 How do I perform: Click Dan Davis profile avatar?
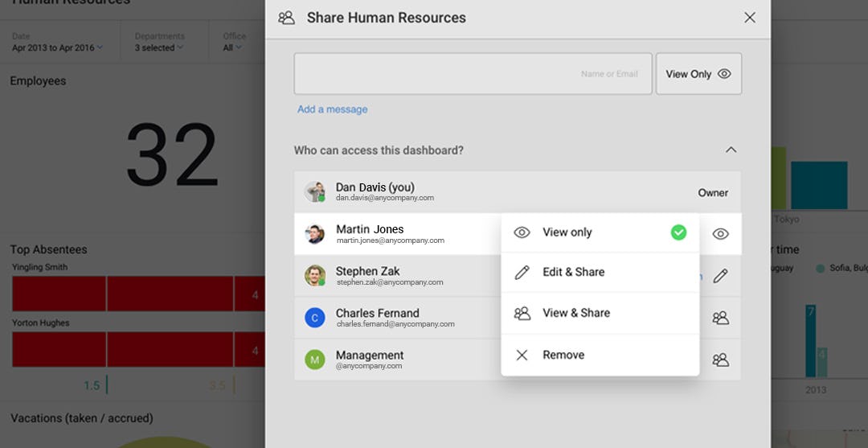(314, 191)
